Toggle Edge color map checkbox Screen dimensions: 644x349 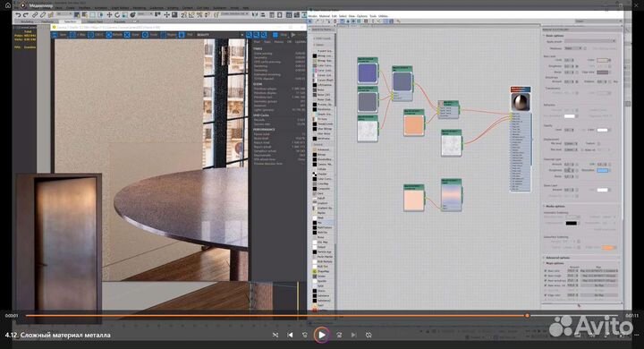point(546,295)
